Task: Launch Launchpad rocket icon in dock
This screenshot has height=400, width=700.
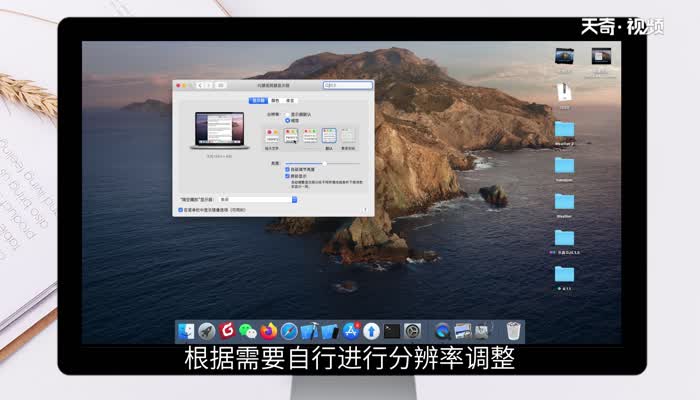Action: point(207,330)
